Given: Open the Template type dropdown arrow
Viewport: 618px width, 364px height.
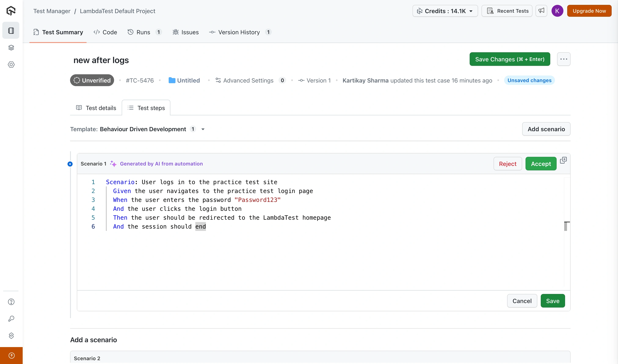Looking at the screenshot, I should pos(203,129).
